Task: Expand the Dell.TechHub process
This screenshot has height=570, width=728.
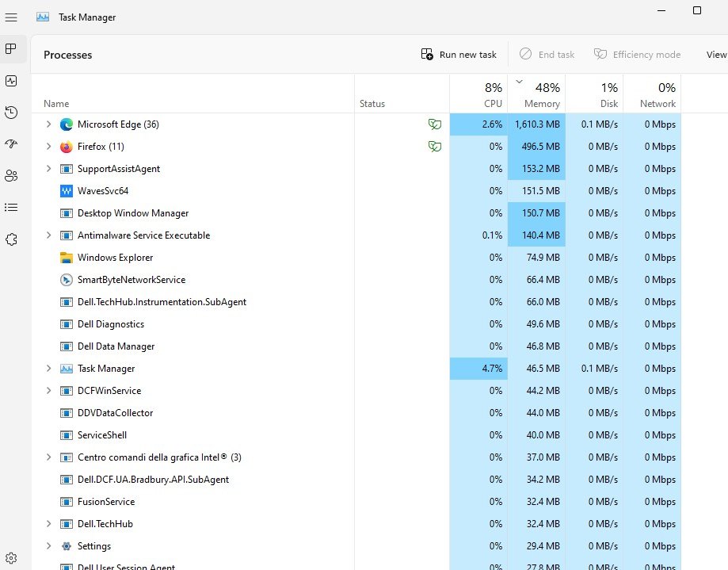Action: pyautogui.click(x=48, y=523)
